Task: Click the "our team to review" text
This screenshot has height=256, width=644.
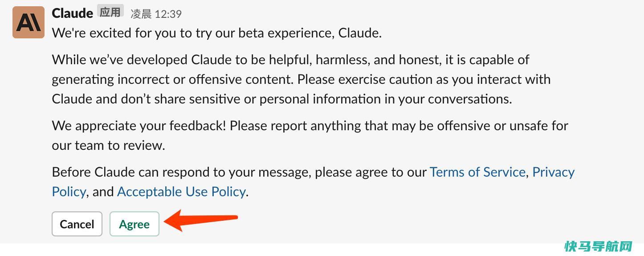Action: (x=108, y=145)
